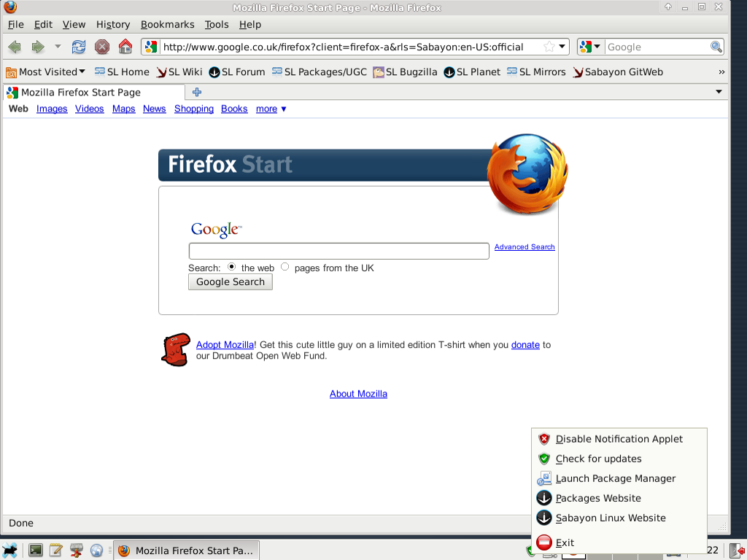Open the Edit menu

point(43,24)
